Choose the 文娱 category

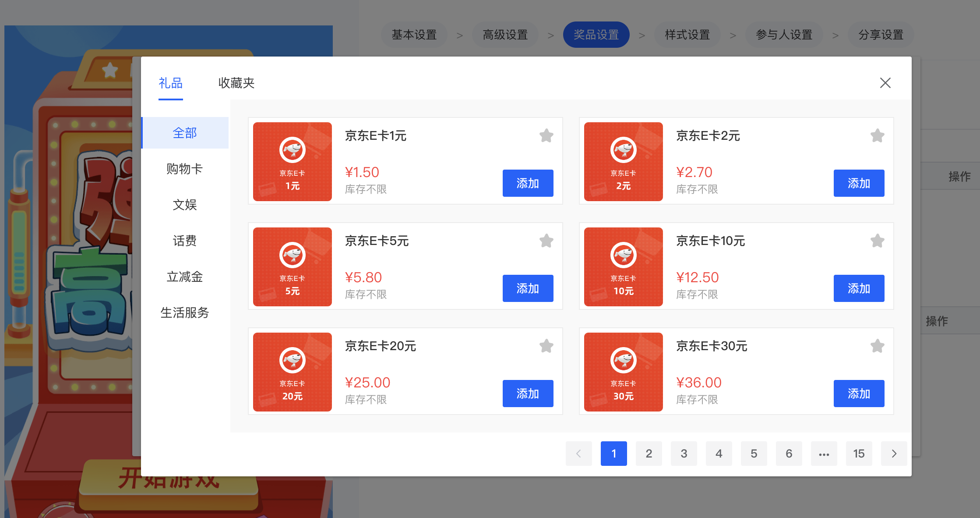[x=185, y=205]
